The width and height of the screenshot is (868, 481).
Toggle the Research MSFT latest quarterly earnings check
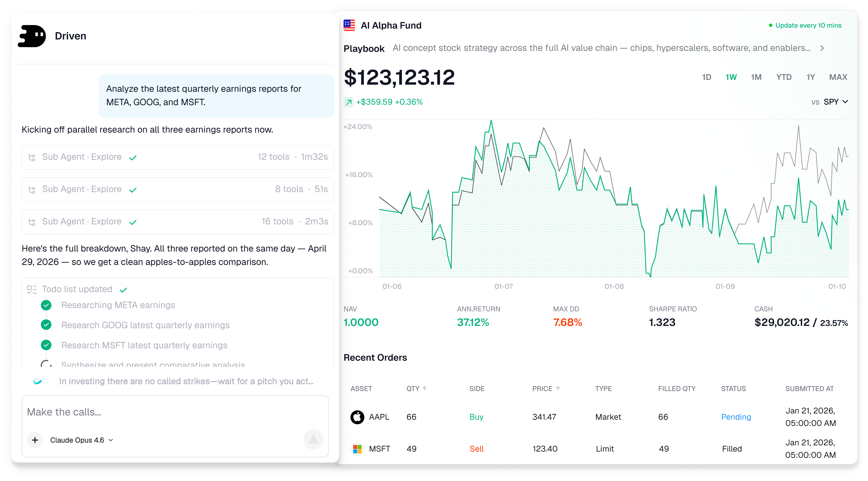pos(46,345)
